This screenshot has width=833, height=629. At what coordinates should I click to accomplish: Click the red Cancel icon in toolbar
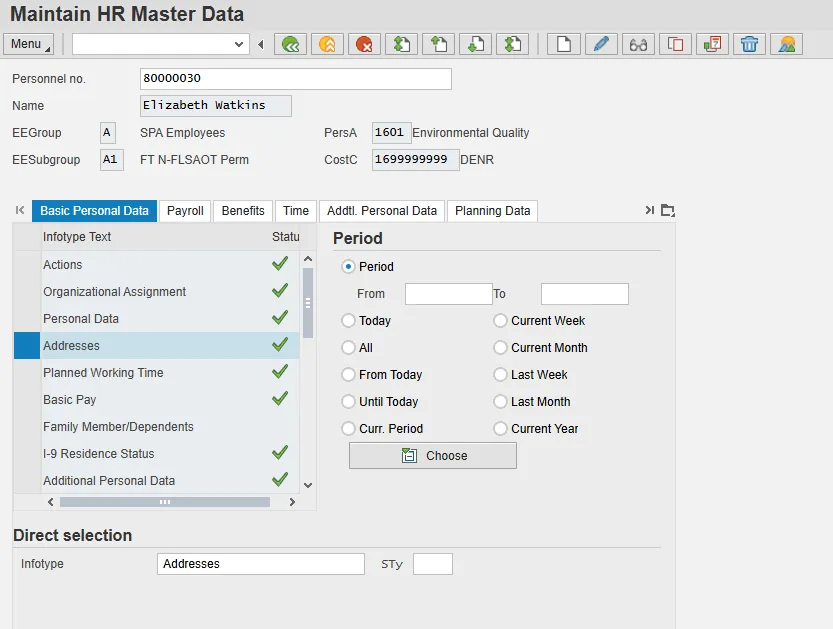365,44
